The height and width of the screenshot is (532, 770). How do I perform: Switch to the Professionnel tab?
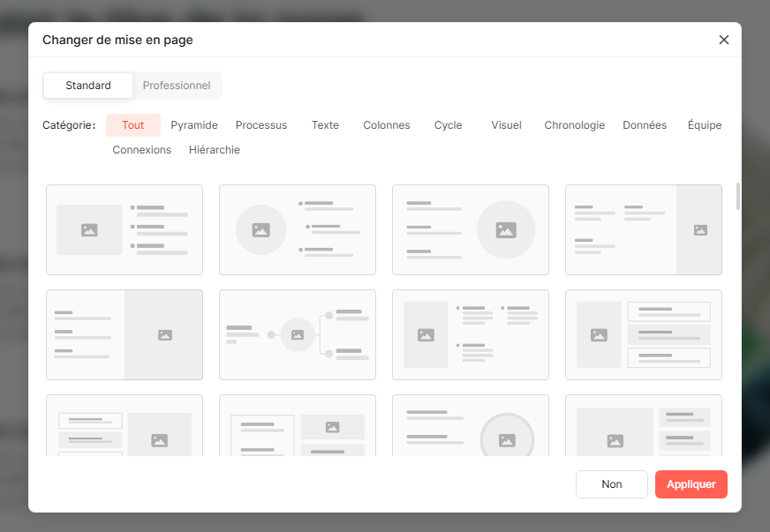[x=177, y=86]
